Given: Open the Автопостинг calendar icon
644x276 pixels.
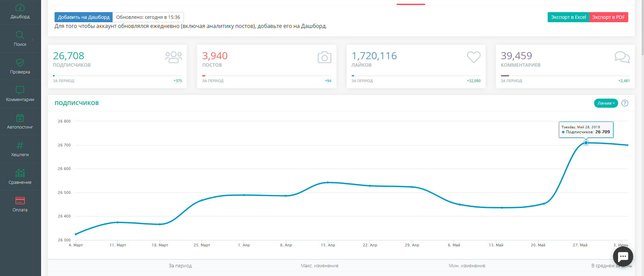Looking at the screenshot, I should click(20, 117).
